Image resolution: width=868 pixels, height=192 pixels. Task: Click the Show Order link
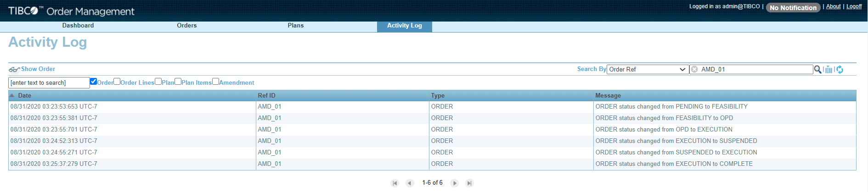coord(38,69)
